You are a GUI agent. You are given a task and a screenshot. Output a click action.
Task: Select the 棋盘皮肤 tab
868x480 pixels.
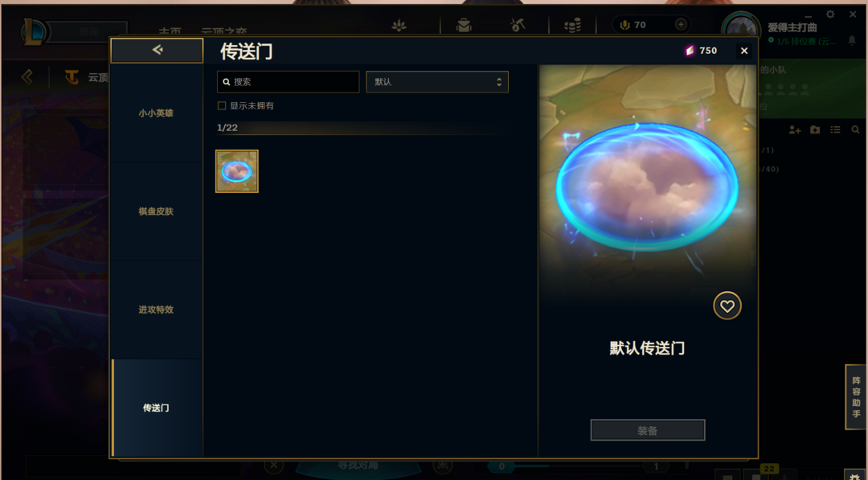(x=157, y=211)
